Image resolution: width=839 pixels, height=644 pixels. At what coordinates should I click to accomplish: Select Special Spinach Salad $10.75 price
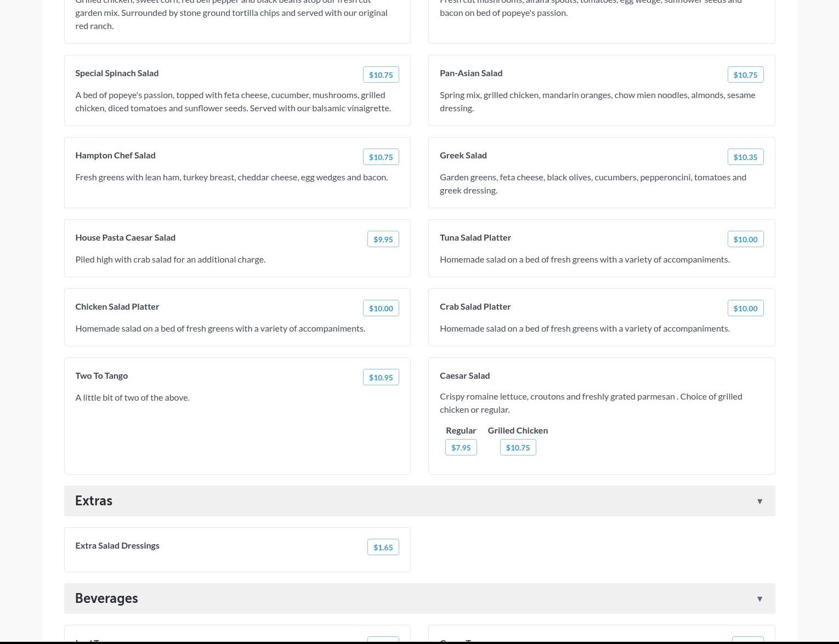(381, 75)
